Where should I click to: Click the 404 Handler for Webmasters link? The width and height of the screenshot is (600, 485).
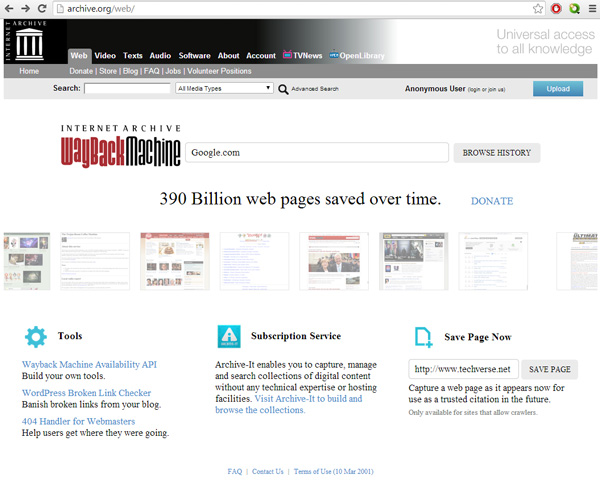tap(78, 421)
